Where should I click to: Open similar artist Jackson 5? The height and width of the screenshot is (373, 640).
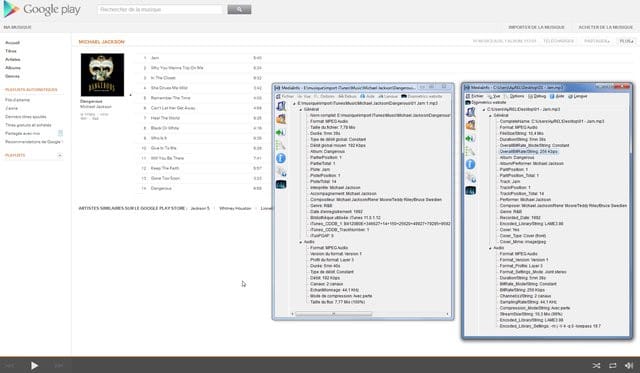[200, 208]
